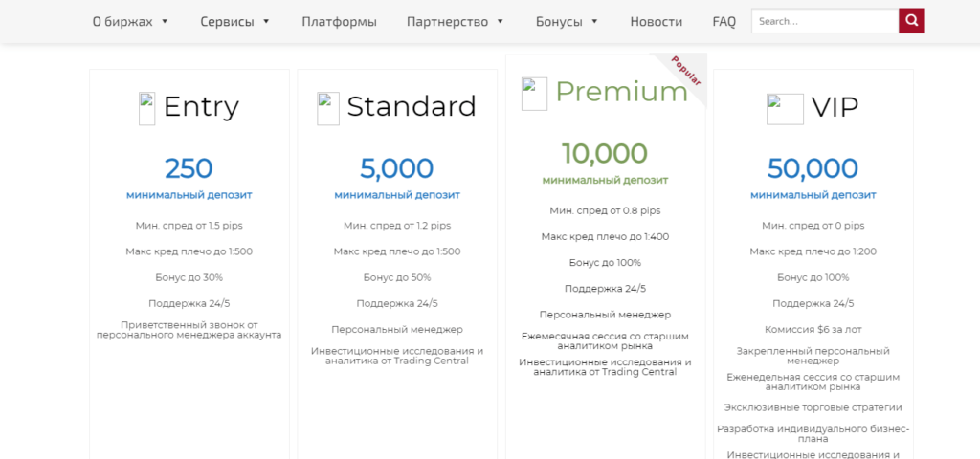Open the «Новости» menu item
The height and width of the screenshot is (459, 980).
pos(657,21)
